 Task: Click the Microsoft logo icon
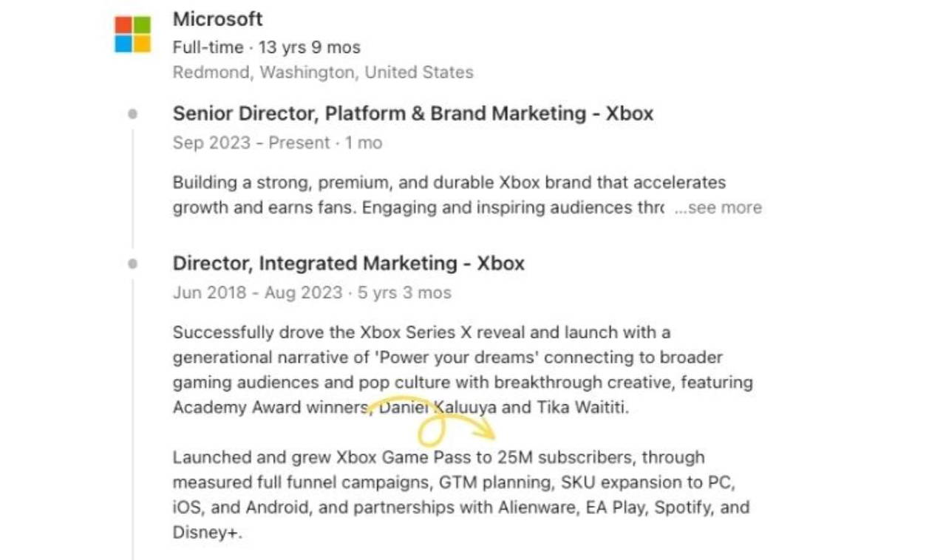[x=133, y=34]
